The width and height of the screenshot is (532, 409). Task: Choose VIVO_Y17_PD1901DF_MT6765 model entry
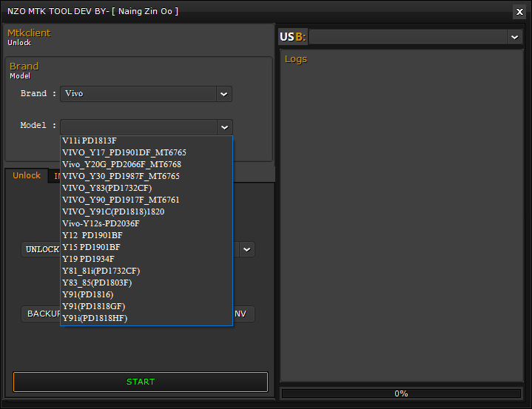point(124,152)
